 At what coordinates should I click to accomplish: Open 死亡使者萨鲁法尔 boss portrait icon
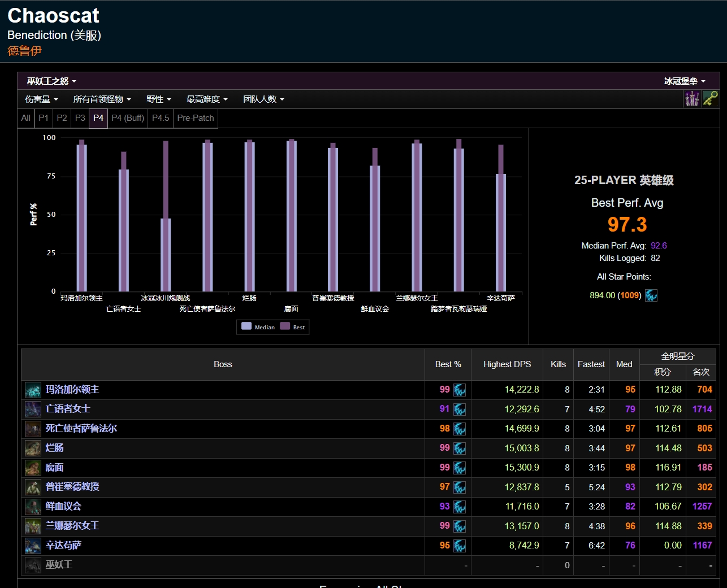(33, 429)
